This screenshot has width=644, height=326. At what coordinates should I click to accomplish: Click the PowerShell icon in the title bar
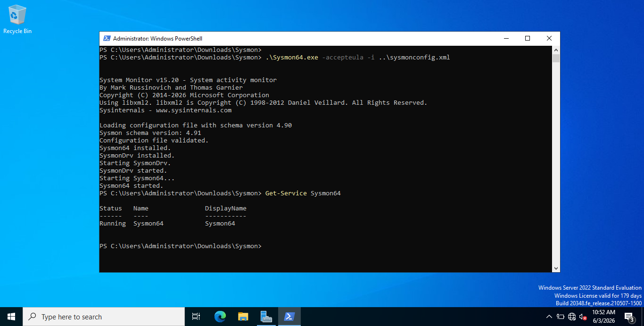[x=106, y=39]
